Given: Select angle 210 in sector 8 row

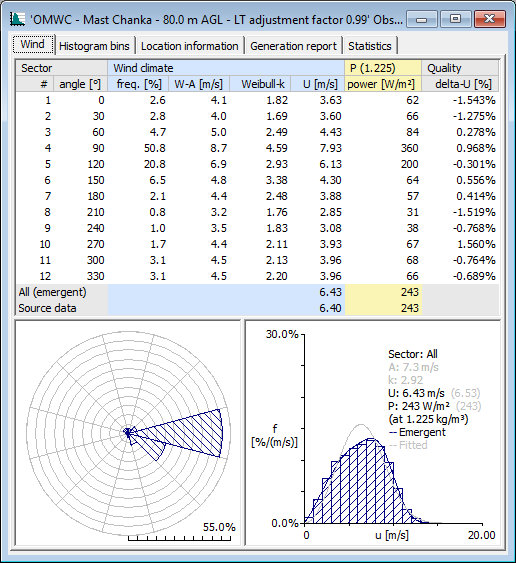Looking at the screenshot, I should [x=96, y=212].
